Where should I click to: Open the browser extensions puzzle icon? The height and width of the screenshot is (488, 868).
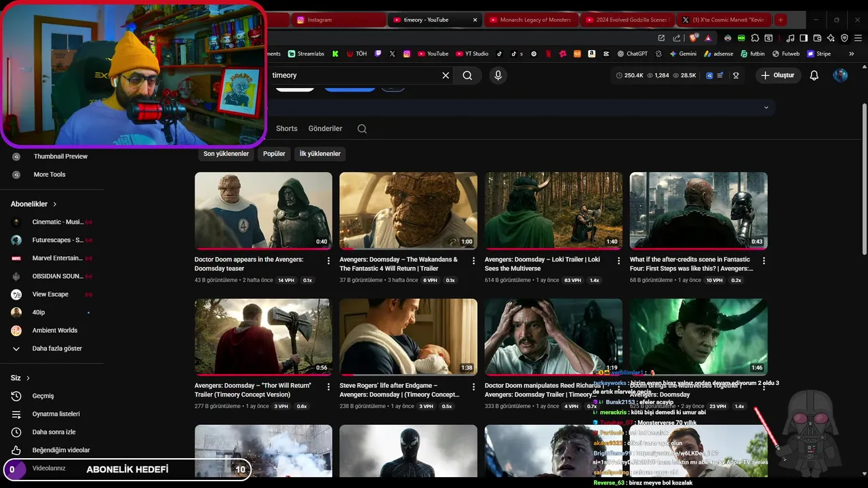[755, 38]
